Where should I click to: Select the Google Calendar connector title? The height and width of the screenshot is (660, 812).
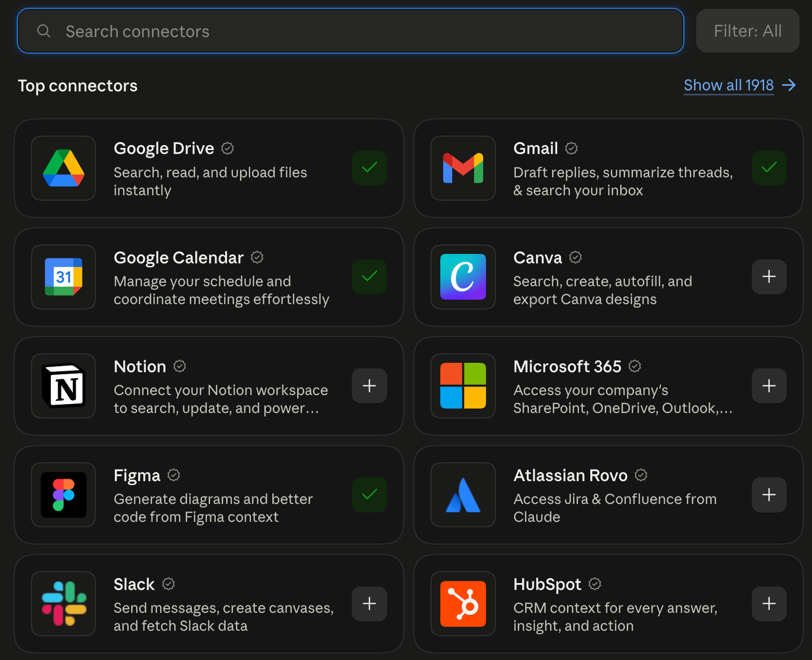(179, 257)
